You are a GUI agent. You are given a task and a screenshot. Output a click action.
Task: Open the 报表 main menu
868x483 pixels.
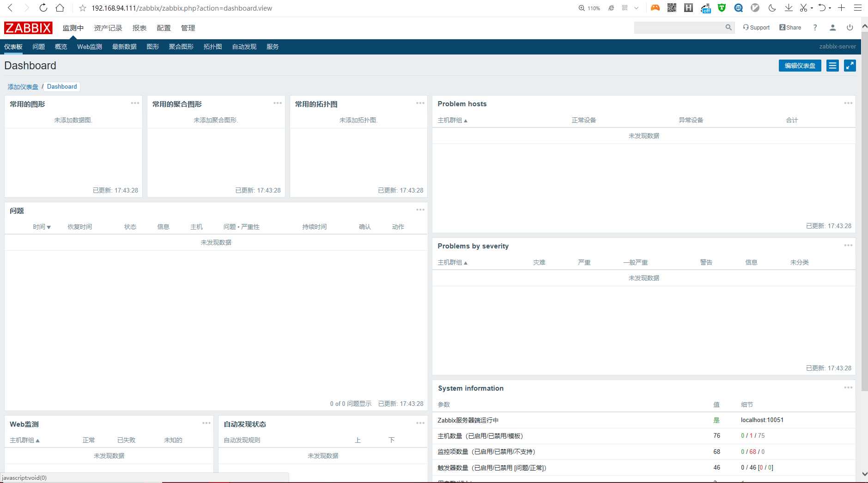click(x=140, y=28)
